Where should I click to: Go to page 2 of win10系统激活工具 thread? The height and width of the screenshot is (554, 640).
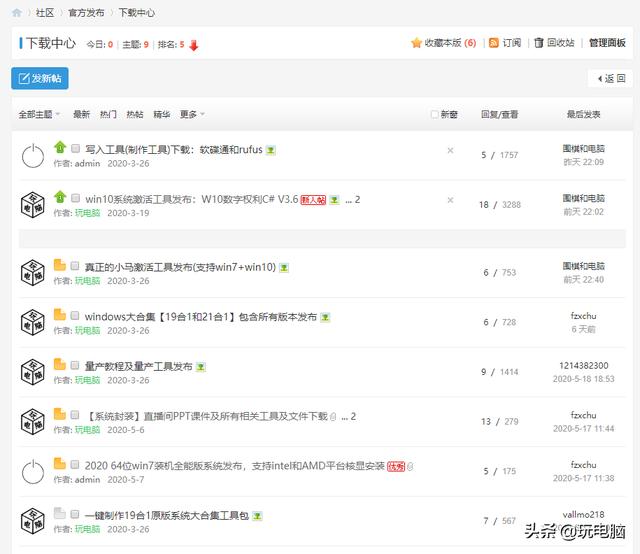pos(357,199)
